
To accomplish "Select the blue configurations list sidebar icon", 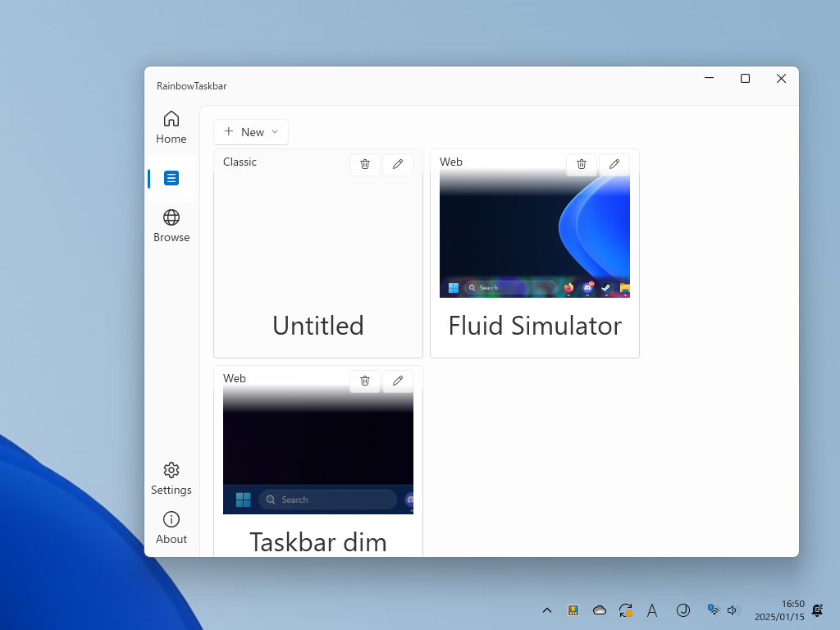I will (171, 177).
